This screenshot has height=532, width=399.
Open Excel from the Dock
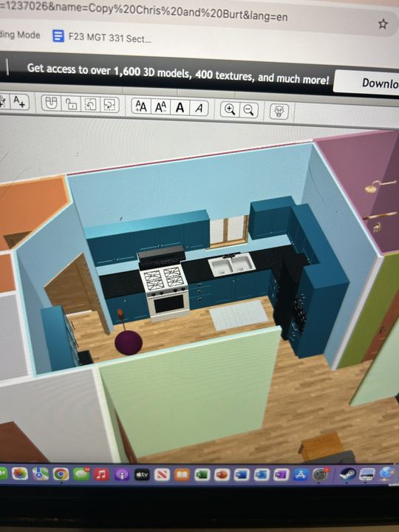pyautogui.click(x=202, y=475)
